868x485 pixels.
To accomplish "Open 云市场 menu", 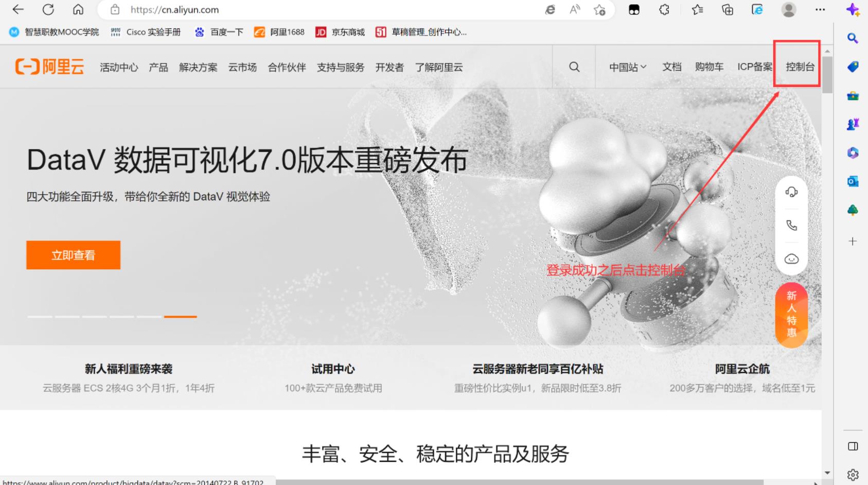I will point(242,67).
